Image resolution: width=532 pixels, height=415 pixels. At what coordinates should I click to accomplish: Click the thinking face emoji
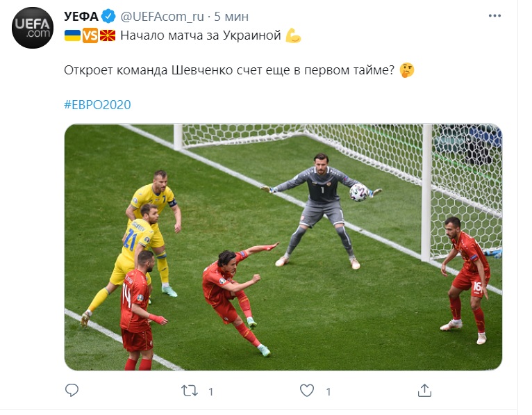tap(407, 70)
